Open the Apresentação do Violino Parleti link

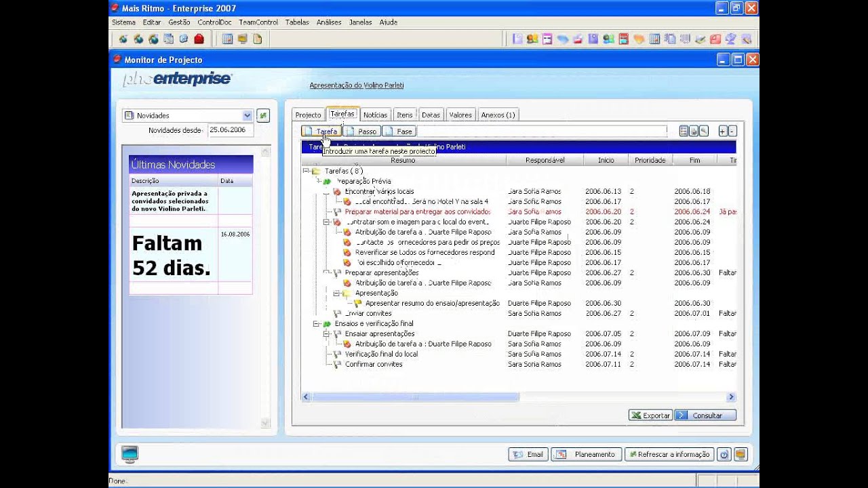coord(357,85)
